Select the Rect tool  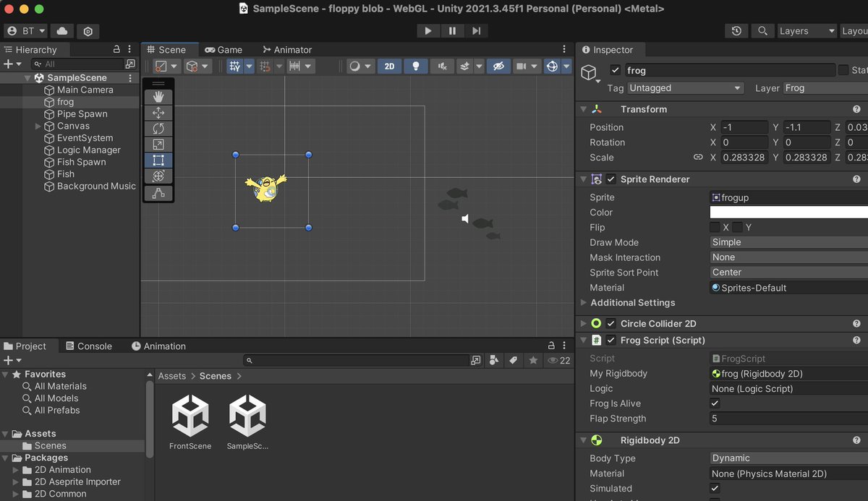158,160
